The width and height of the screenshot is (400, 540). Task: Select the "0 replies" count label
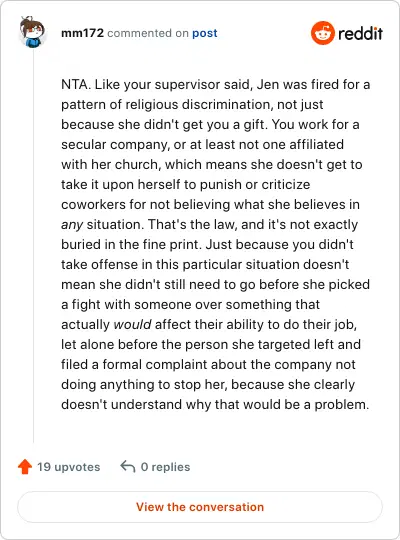[x=165, y=467]
